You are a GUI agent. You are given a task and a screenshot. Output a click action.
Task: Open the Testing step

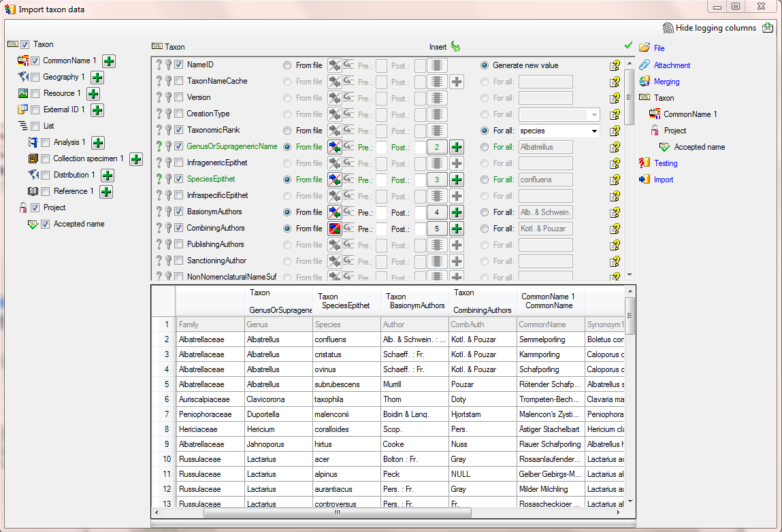pos(665,163)
